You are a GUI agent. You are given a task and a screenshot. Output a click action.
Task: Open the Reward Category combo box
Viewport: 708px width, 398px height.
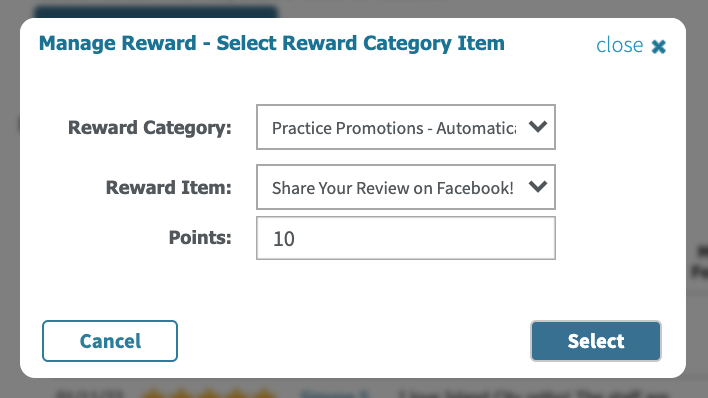(x=405, y=127)
